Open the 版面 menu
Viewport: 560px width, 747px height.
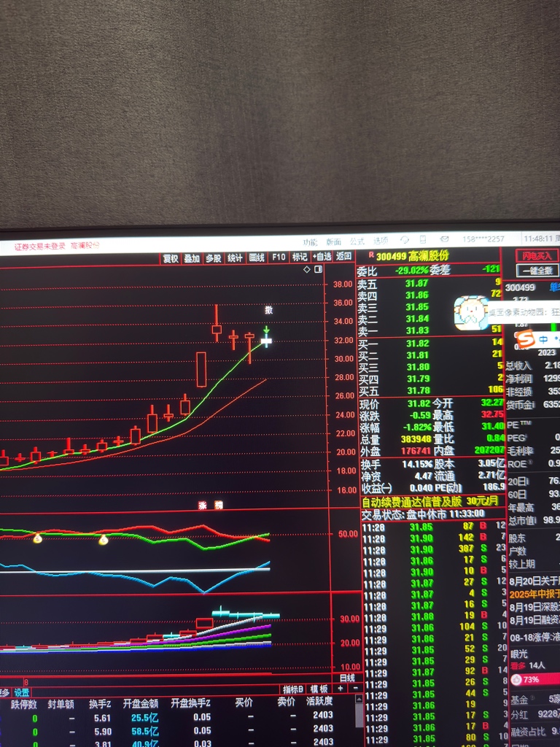tap(334, 242)
